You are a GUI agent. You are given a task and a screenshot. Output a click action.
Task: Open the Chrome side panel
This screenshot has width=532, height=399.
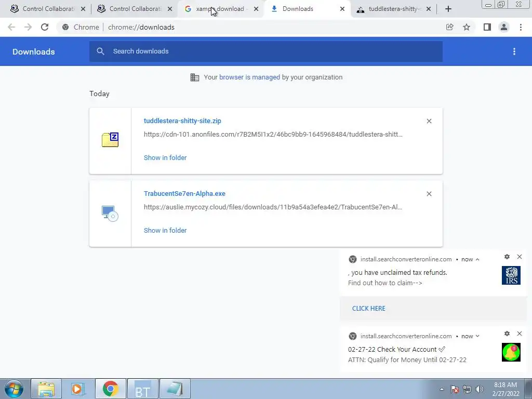point(487,27)
